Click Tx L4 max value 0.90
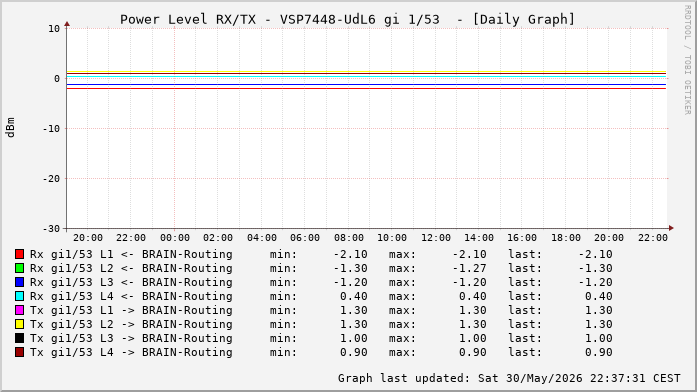Viewport: 697px width, 392px height. 473,352
